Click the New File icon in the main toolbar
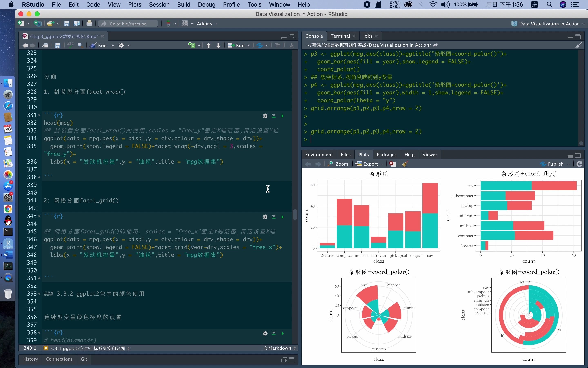 pos(21,24)
